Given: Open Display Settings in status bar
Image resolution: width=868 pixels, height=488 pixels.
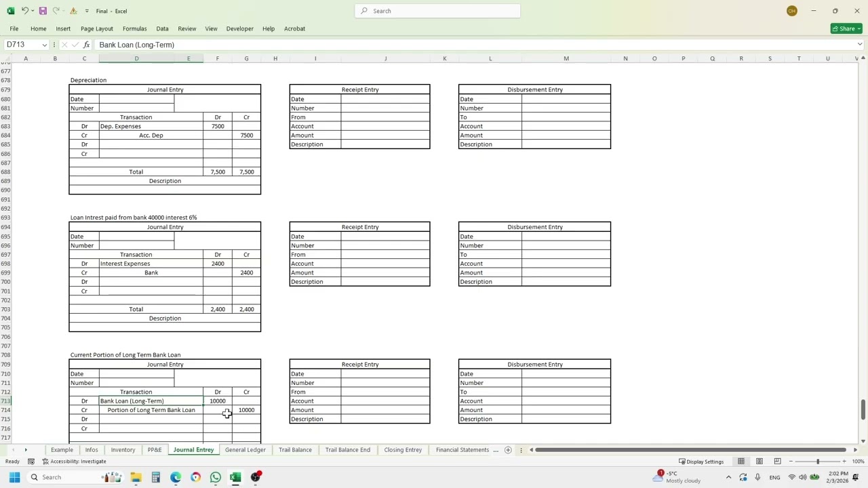Looking at the screenshot, I should point(702,462).
